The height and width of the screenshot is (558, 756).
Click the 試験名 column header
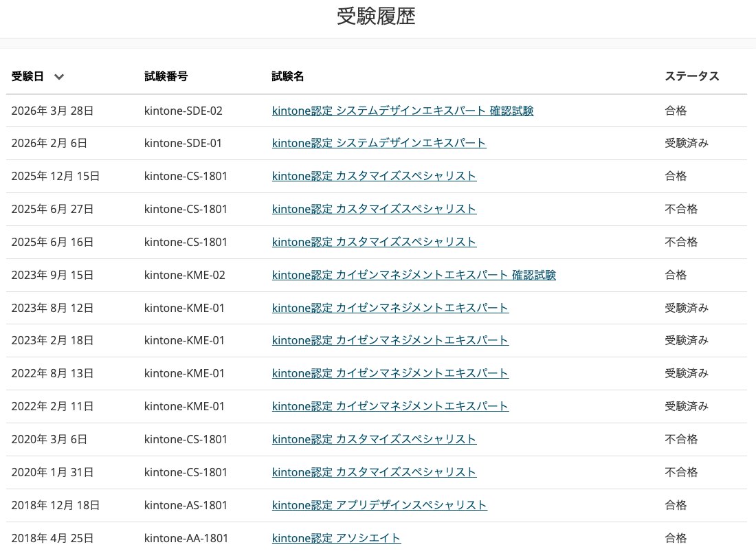[x=288, y=76]
